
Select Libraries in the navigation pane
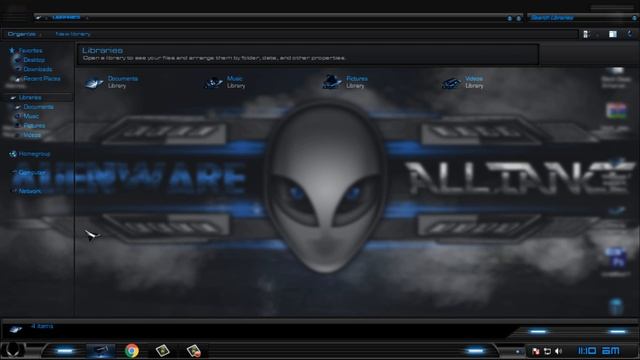click(x=30, y=98)
